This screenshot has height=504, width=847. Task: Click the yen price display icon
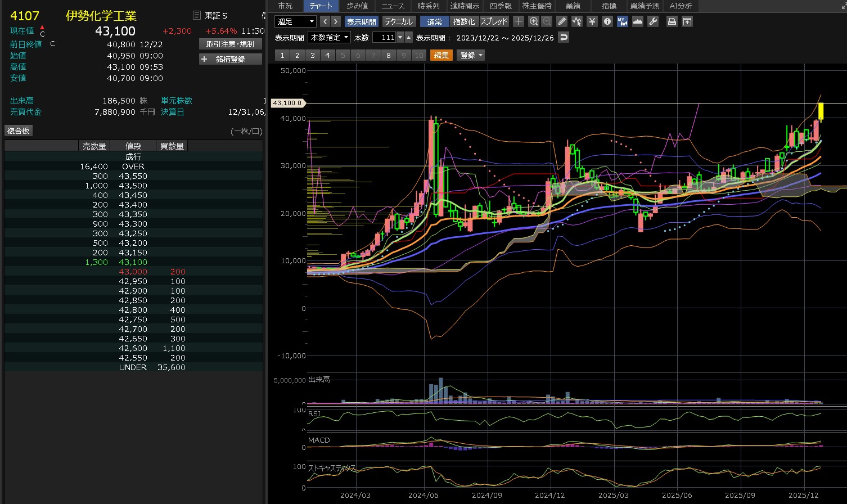[592, 21]
